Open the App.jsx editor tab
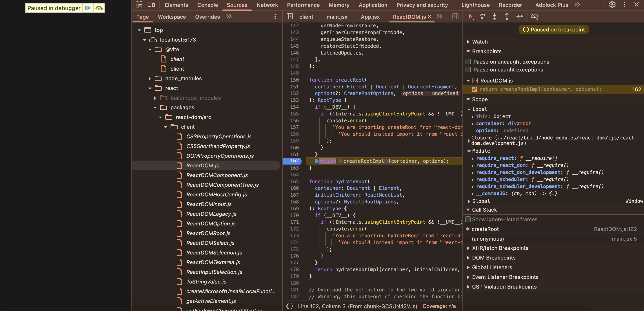Viewport: 644px width, 311px height. (370, 17)
